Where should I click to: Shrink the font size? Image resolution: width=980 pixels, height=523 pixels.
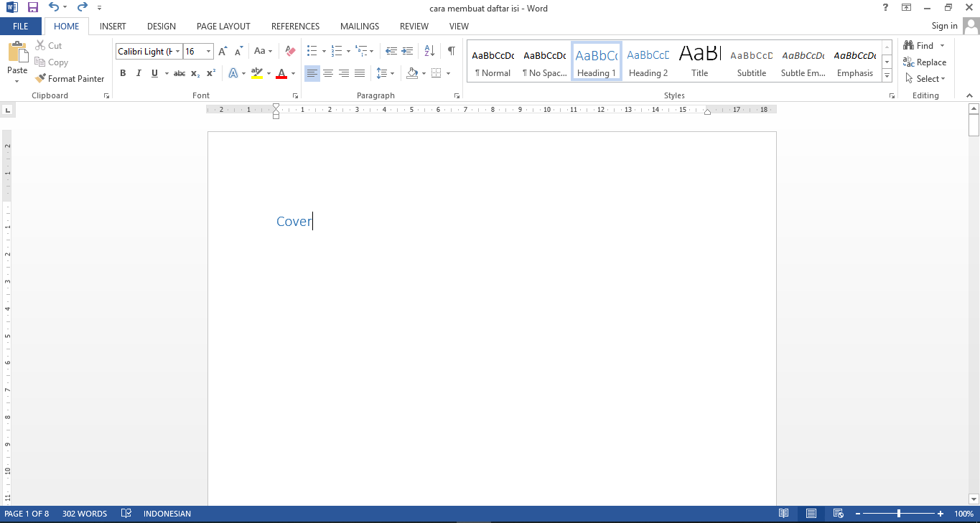click(x=238, y=52)
